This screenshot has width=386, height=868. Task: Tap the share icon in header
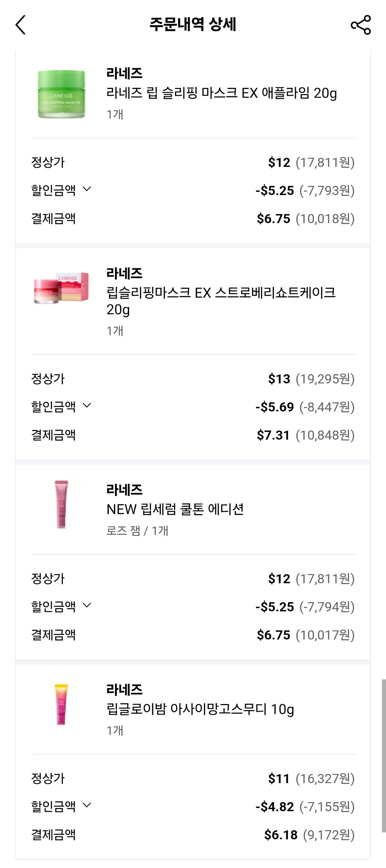point(361,25)
